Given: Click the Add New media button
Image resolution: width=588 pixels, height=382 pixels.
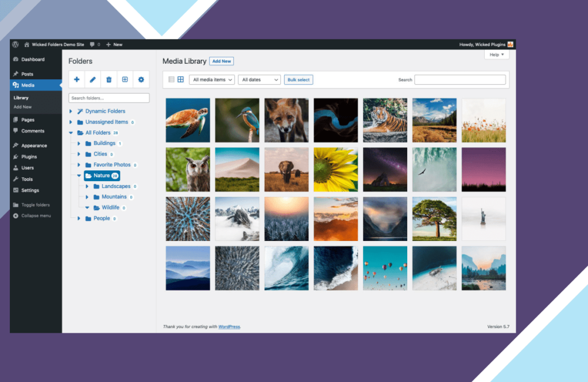Looking at the screenshot, I should point(222,61).
